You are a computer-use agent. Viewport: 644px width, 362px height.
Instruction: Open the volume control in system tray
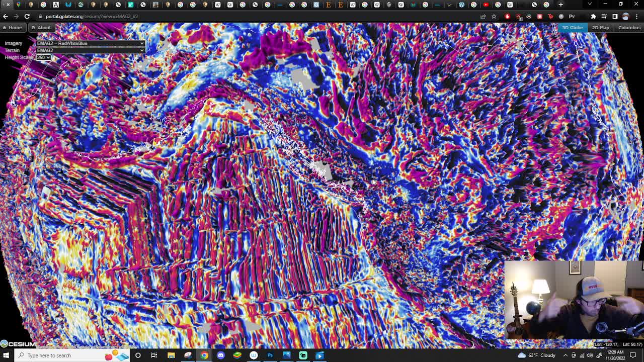coord(590,355)
